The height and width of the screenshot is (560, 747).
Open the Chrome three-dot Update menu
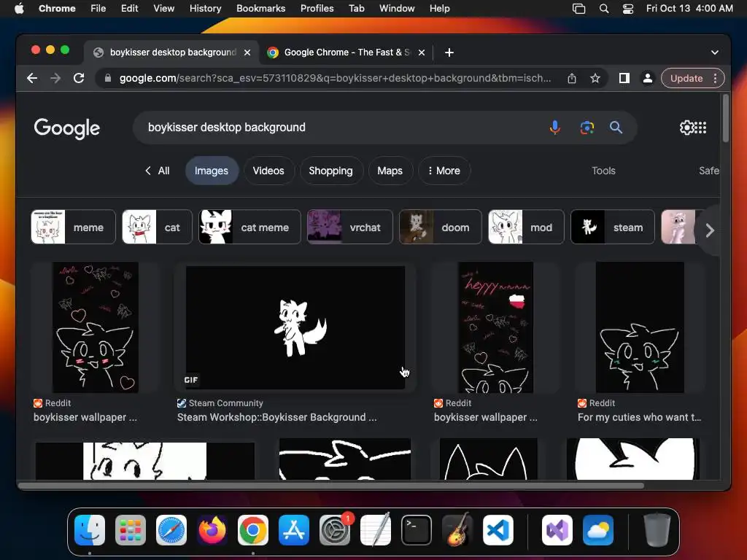point(715,78)
